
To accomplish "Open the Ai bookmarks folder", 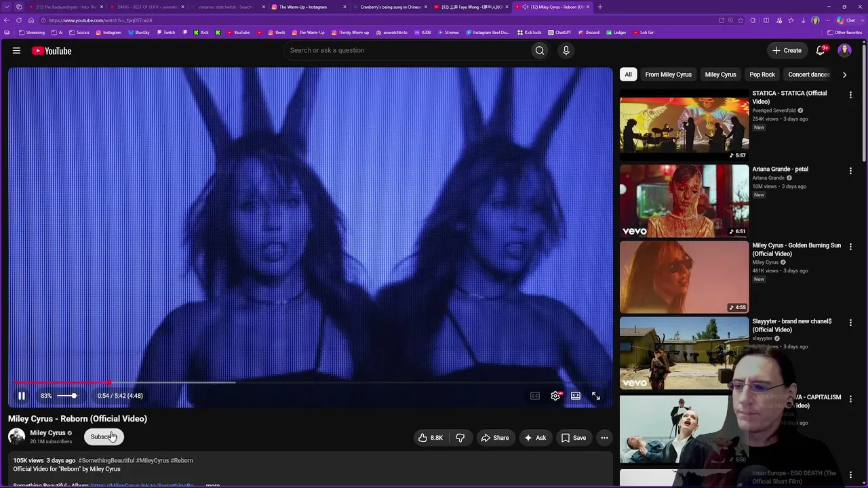I will coord(57,33).
